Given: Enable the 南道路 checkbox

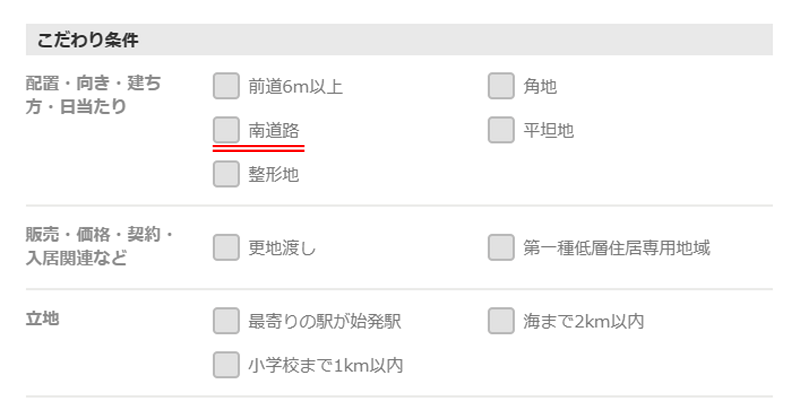Looking at the screenshot, I should [x=226, y=130].
